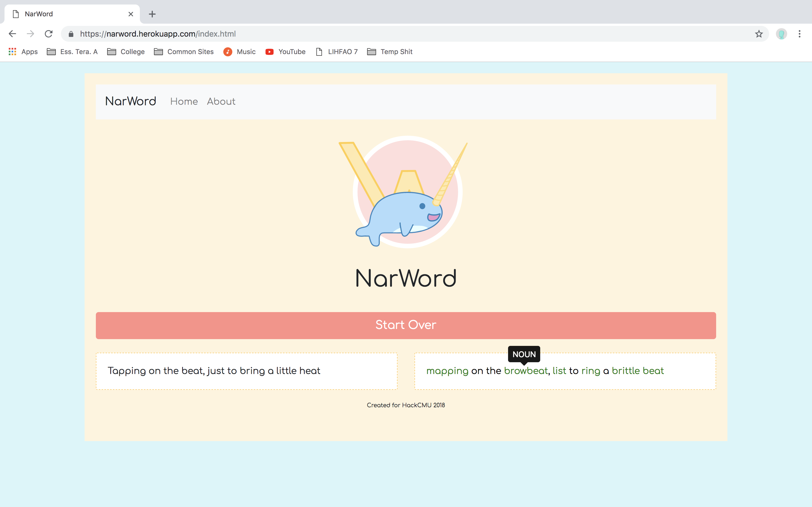Screen dimensions: 812x507
Task: Expand the Temp Shit bookmarks folder
Action: pos(390,52)
